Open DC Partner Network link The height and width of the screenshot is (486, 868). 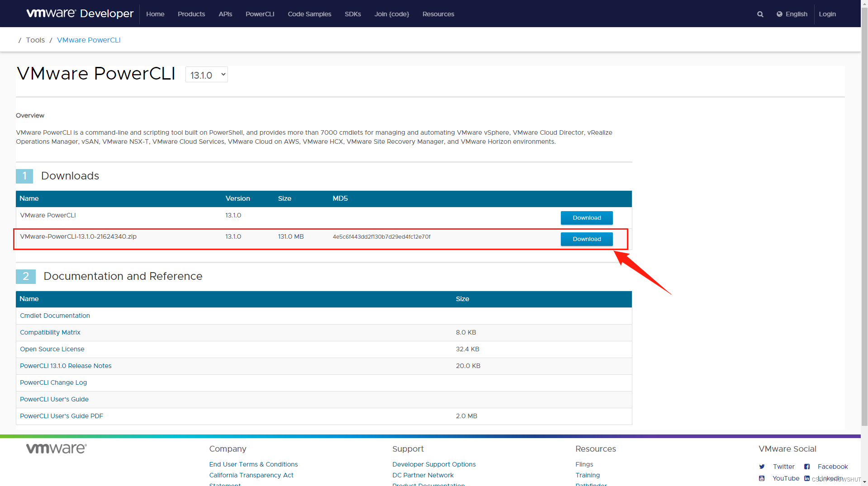coord(423,475)
